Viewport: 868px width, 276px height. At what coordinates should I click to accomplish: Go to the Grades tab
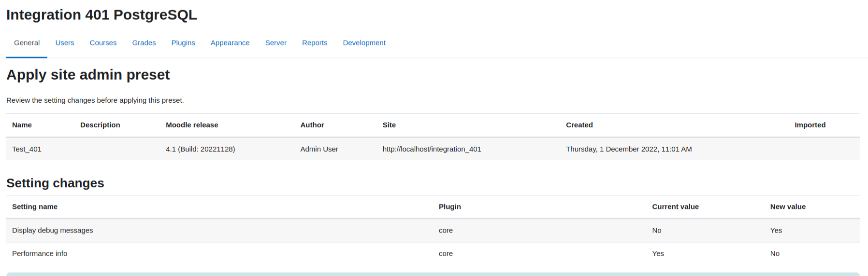point(144,43)
